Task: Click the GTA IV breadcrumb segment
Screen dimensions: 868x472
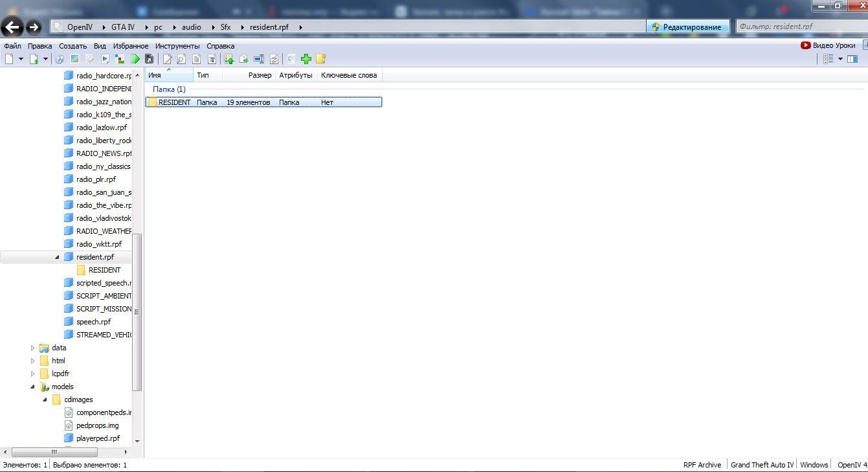Action: [x=123, y=27]
